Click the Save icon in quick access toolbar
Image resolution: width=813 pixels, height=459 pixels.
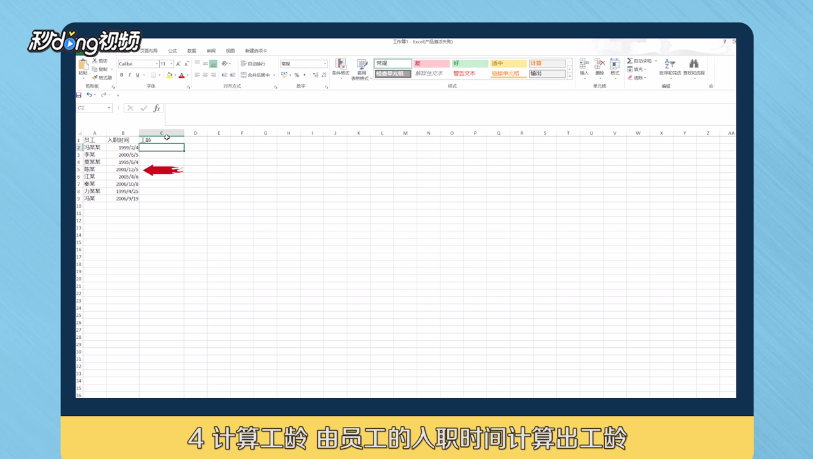coord(79,95)
